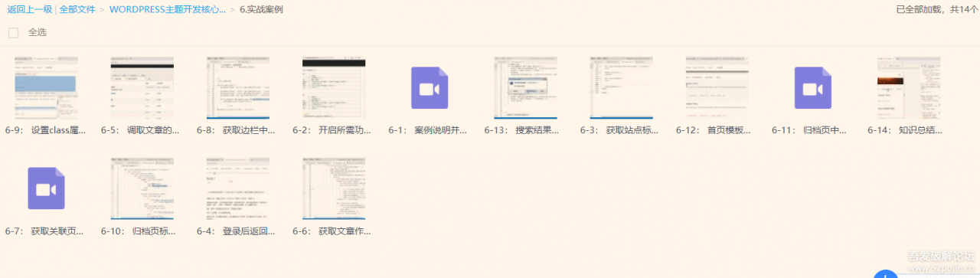Click the current folder 6.实战案例 breadcrumb

tap(261, 9)
